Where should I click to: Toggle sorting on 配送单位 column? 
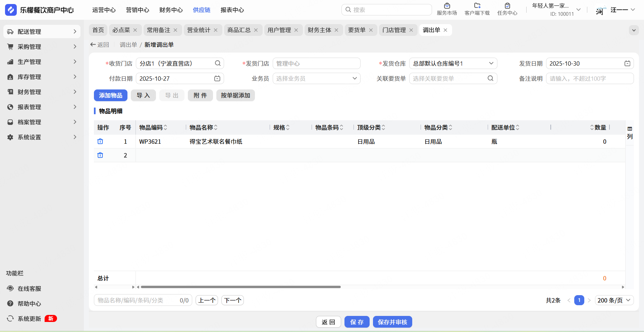[518, 128]
